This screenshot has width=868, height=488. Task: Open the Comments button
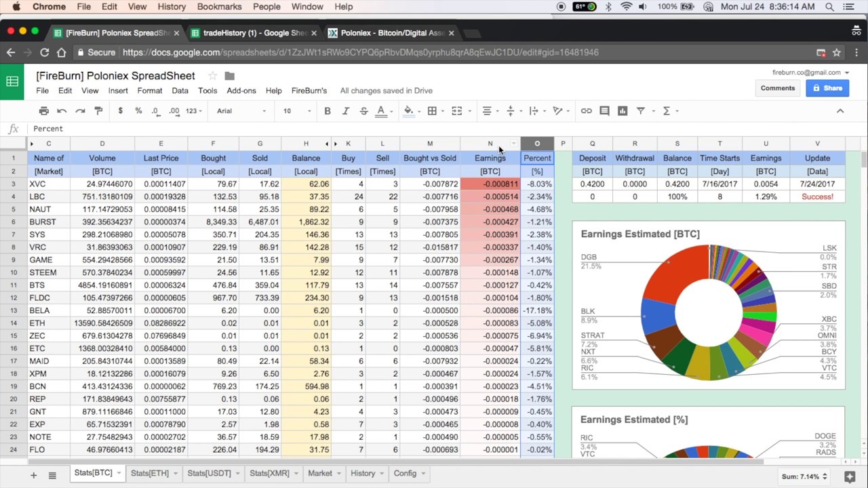tap(778, 88)
